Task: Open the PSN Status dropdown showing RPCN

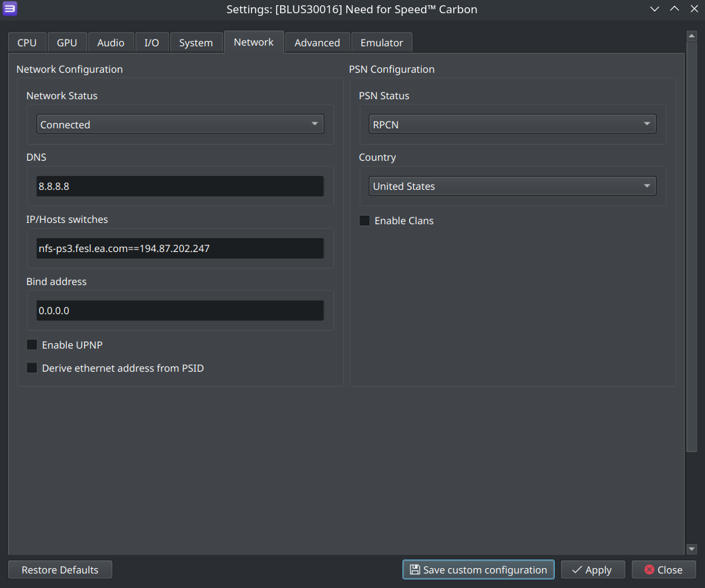Action: [512, 124]
